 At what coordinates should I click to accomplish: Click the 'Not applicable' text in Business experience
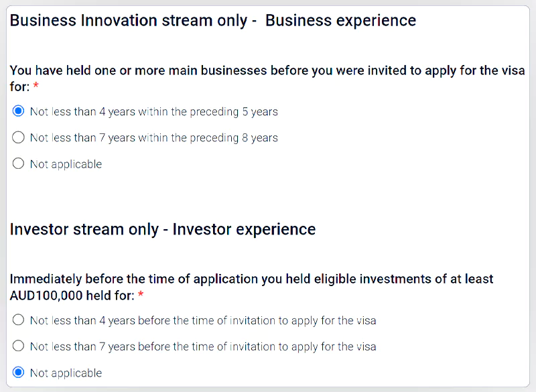coord(66,164)
